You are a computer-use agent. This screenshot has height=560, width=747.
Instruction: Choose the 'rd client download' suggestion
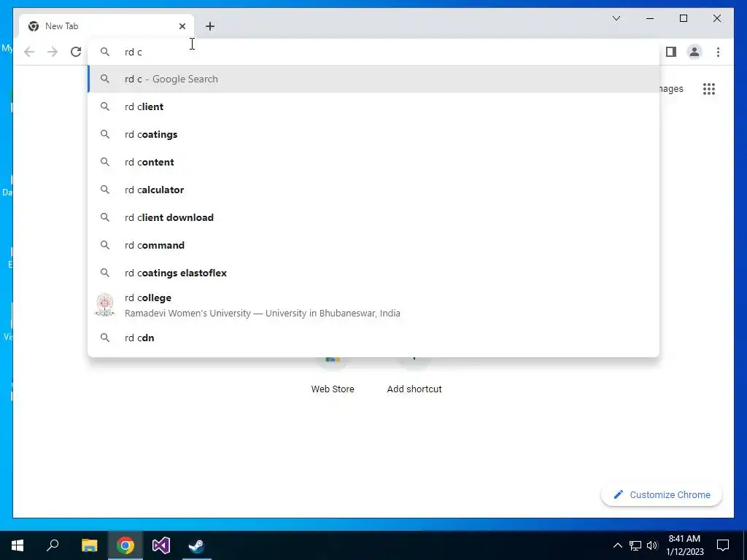tap(373, 217)
